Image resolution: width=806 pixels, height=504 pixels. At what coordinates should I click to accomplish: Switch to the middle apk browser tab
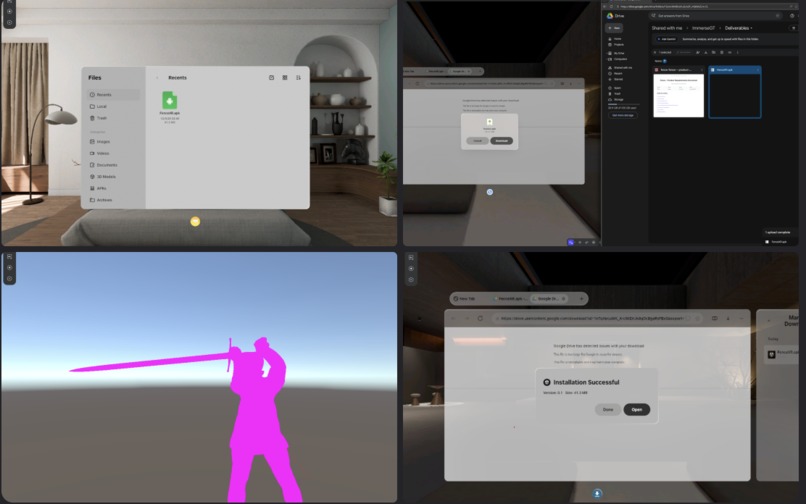point(509,299)
